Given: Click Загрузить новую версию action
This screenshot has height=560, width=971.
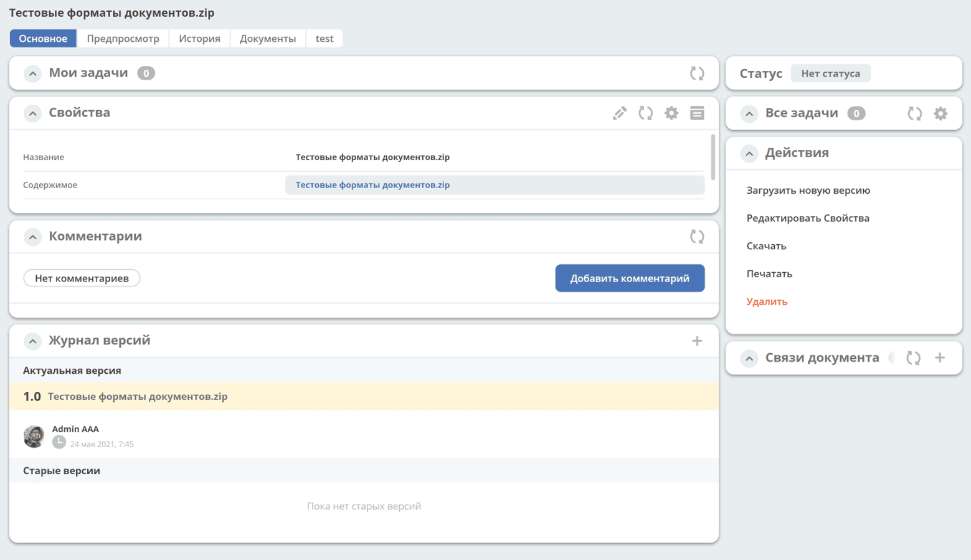Looking at the screenshot, I should tap(808, 190).
